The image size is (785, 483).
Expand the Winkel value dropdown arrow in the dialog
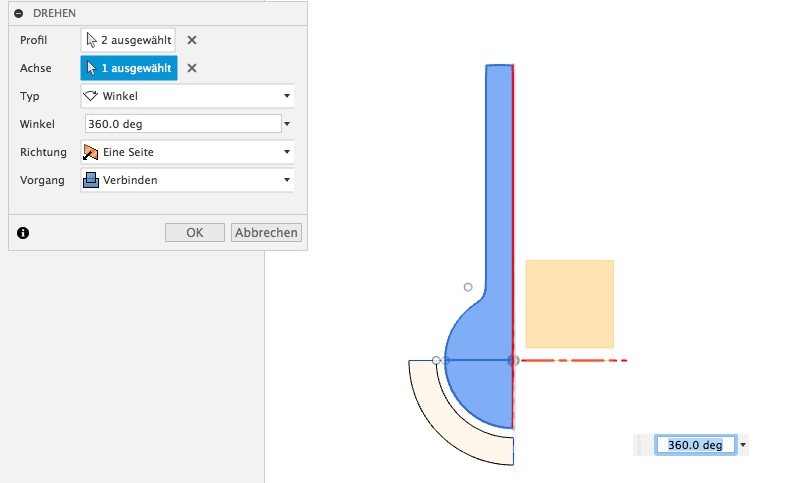[x=287, y=124]
